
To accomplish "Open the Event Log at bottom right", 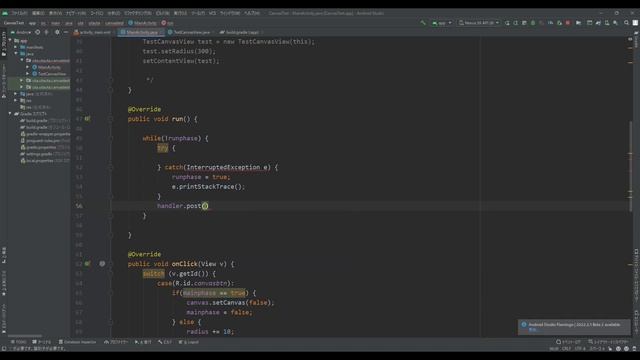I will (x=568, y=342).
